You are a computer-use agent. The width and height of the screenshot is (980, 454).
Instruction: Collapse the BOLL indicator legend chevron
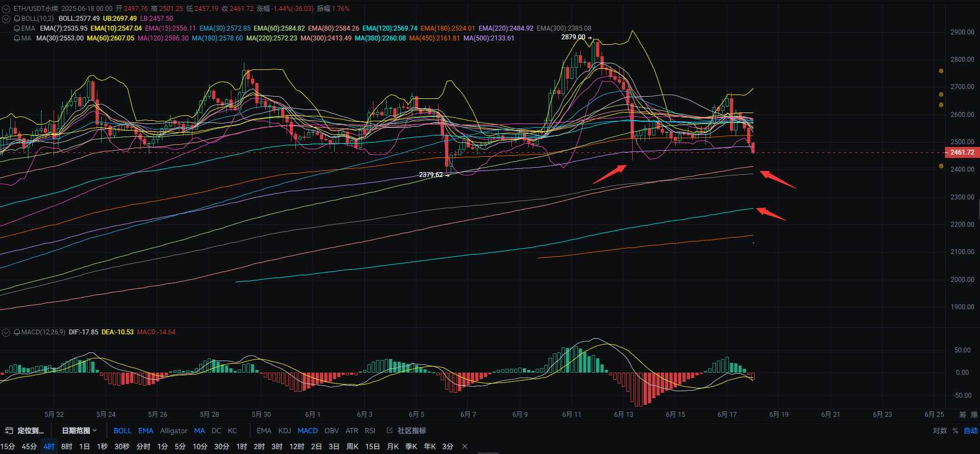[x=6, y=19]
